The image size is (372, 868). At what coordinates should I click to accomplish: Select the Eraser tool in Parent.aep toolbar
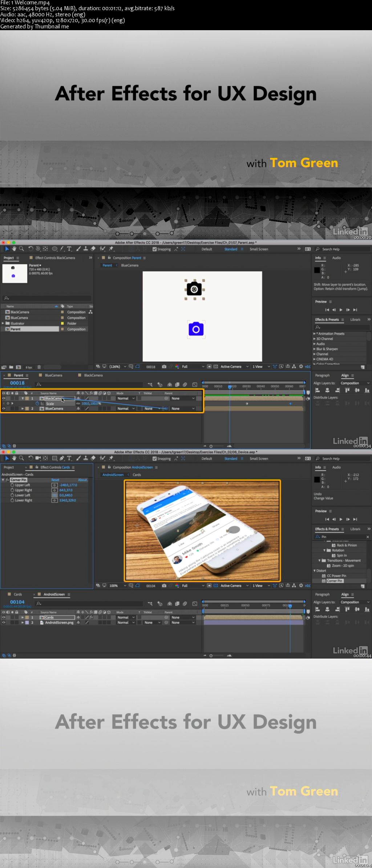[x=93, y=249]
